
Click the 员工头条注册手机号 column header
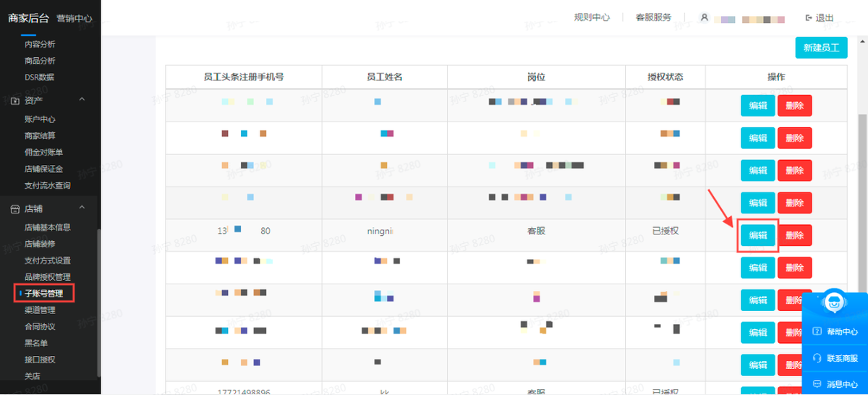[244, 77]
